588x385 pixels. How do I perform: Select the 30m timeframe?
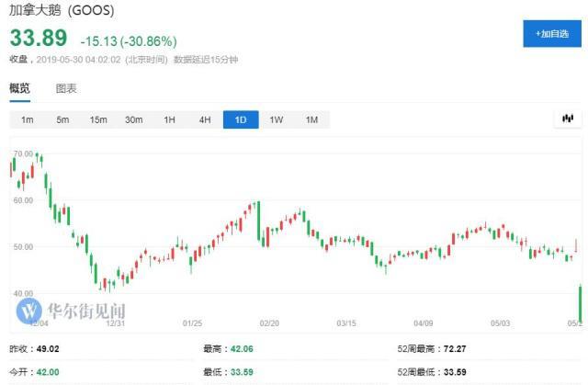pos(134,119)
